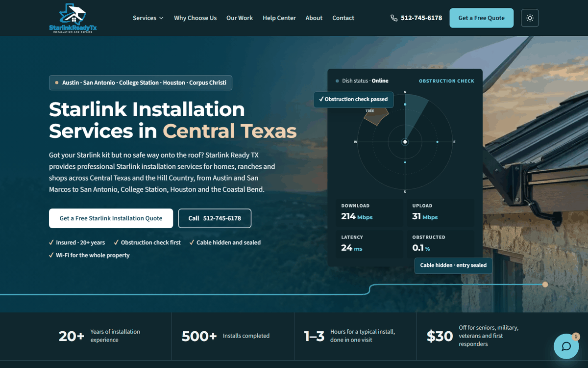Open the chat bubble widget
The width and height of the screenshot is (588, 368).
click(x=566, y=346)
